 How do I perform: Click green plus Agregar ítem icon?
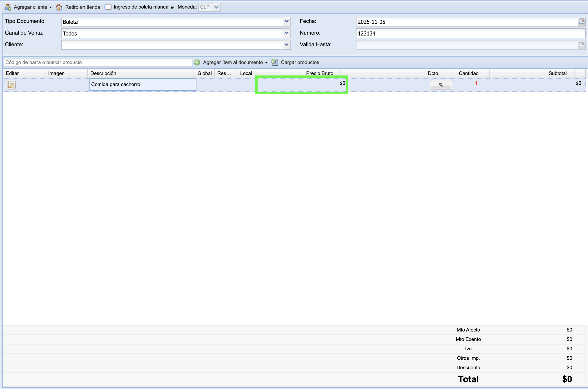click(x=197, y=62)
